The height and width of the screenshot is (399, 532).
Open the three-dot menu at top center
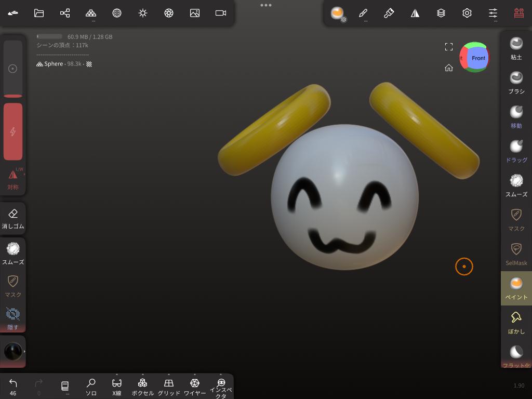pos(266,5)
